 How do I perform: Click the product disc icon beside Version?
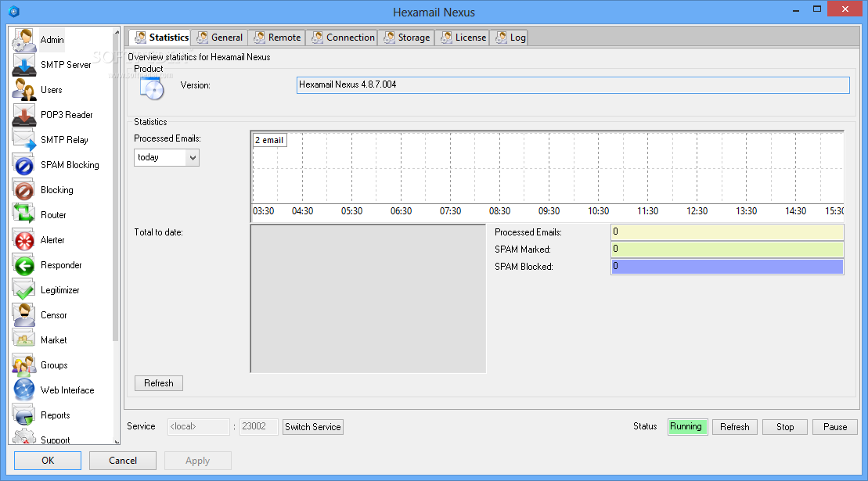pos(152,88)
